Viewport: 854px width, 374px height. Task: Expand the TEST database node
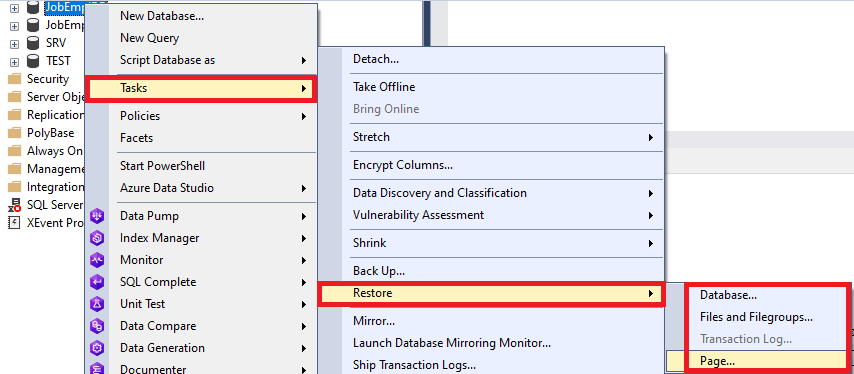(15, 62)
